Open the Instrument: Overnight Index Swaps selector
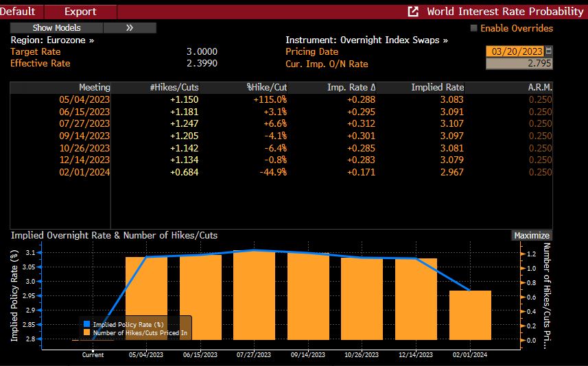This screenshot has height=366, width=588. click(x=366, y=40)
